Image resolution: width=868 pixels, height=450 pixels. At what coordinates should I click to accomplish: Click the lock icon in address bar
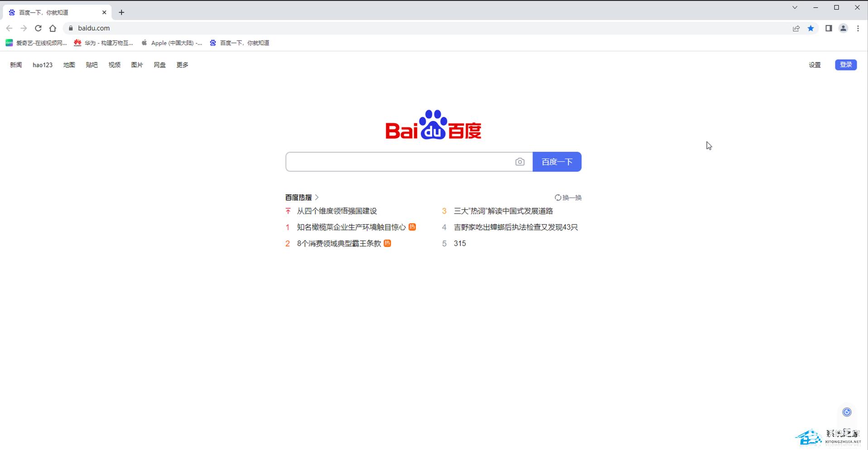tap(71, 28)
